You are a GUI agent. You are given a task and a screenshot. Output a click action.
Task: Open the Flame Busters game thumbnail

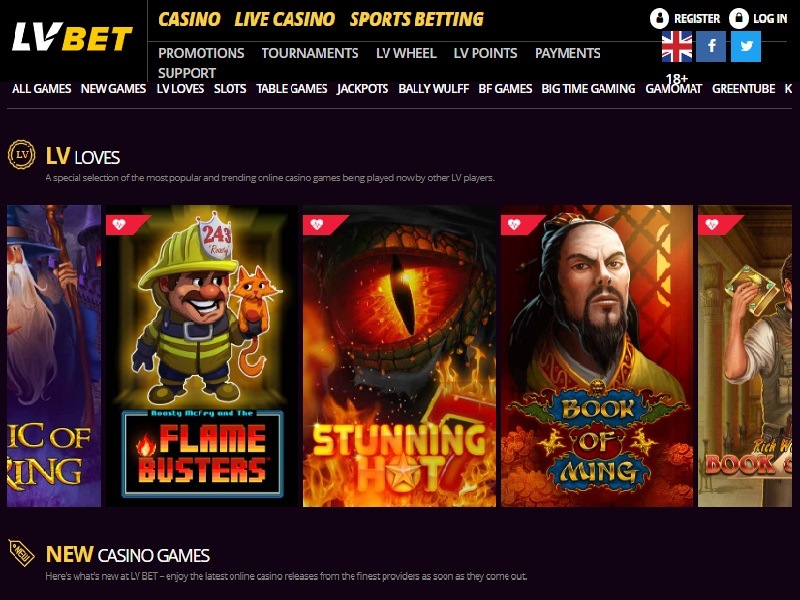point(202,356)
